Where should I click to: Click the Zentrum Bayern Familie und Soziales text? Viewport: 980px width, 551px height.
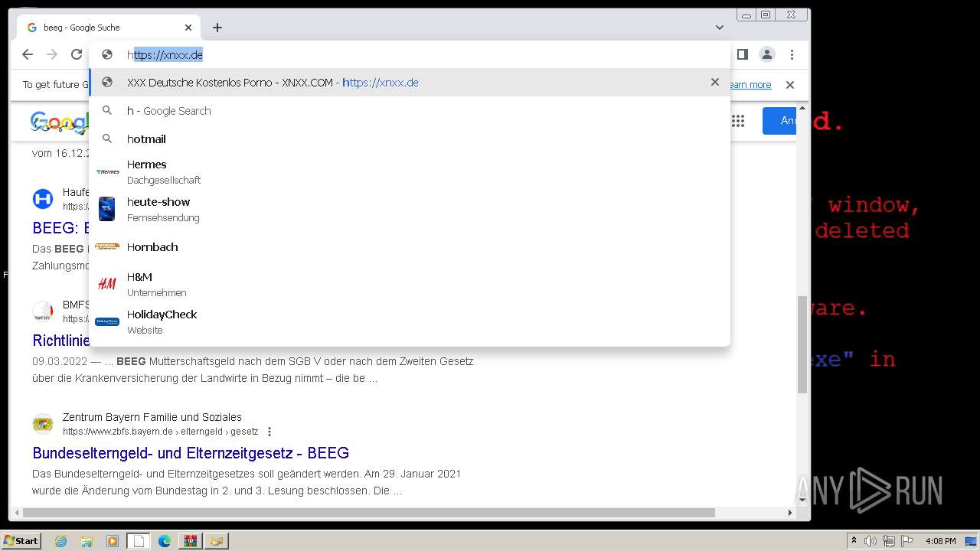point(152,417)
